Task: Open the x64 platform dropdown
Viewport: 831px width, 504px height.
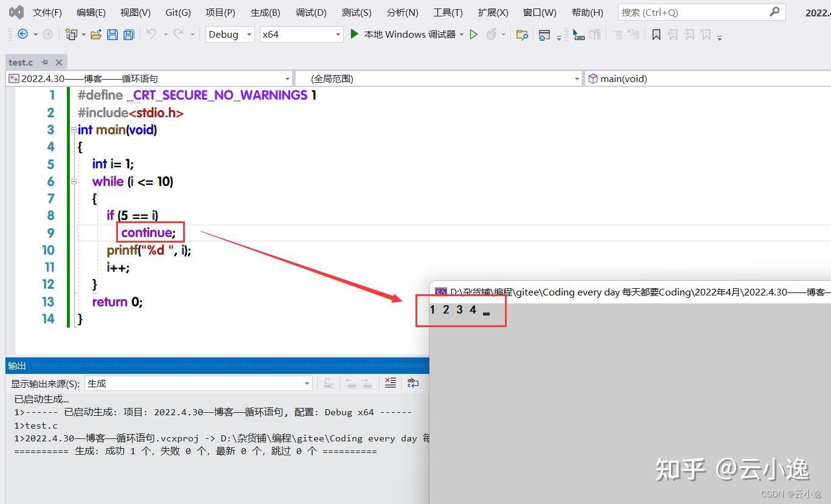Action: coord(338,34)
